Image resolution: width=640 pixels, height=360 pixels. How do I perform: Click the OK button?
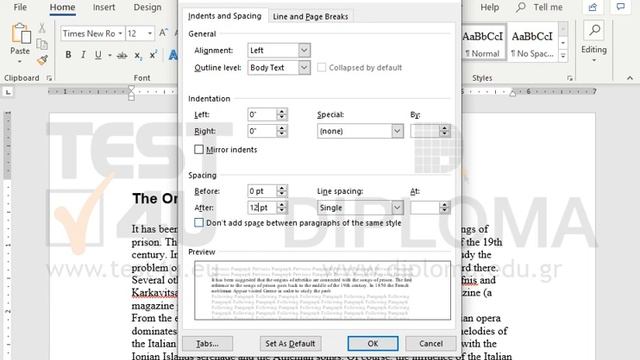(x=373, y=343)
